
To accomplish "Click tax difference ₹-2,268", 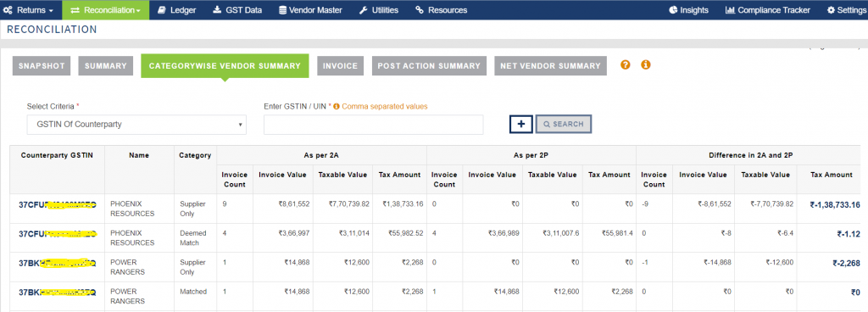I will pos(847,264).
